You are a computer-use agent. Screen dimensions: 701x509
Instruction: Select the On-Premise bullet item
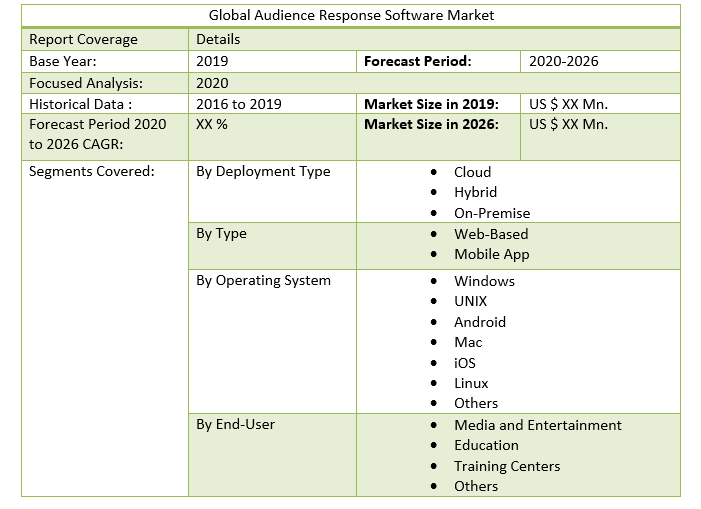point(492,213)
